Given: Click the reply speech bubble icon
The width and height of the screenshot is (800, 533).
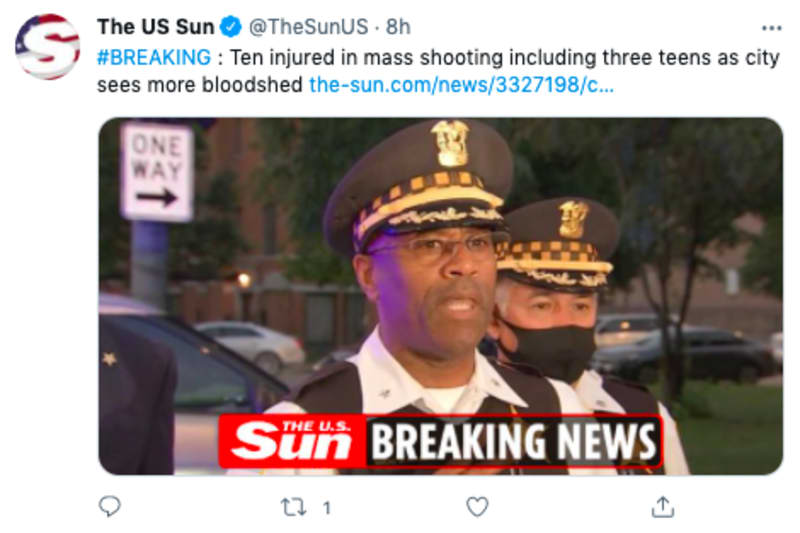Looking at the screenshot, I should tap(109, 506).
